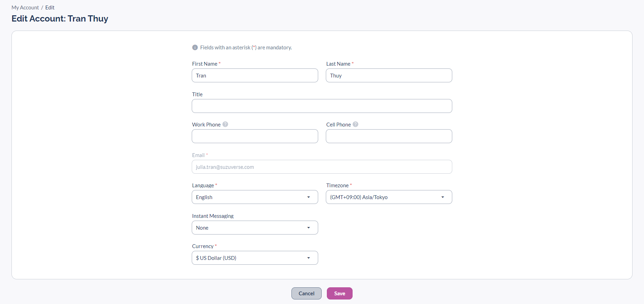This screenshot has width=644, height=304.
Task: Click the Edit breadcrumb item
Action: click(50, 8)
